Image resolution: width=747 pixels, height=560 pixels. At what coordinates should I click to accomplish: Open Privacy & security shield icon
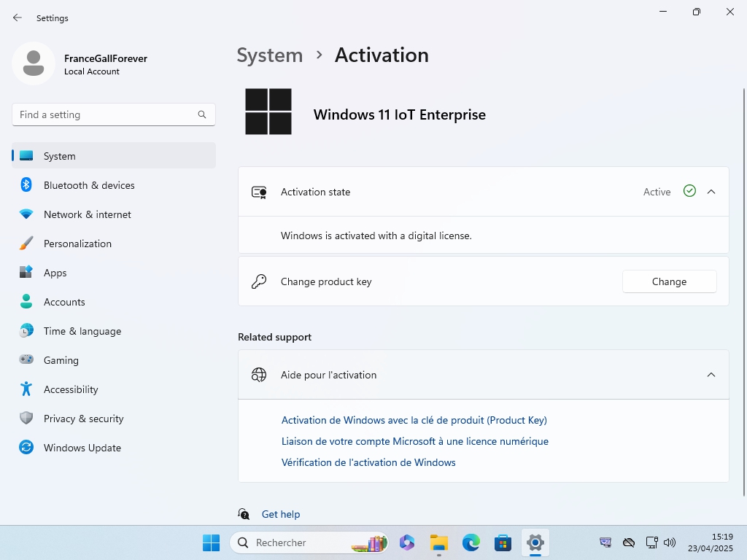pyautogui.click(x=26, y=419)
